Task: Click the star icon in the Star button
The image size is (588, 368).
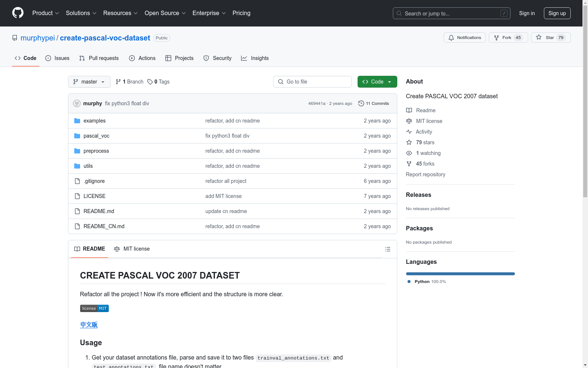Action: pyautogui.click(x=539, y=37)
